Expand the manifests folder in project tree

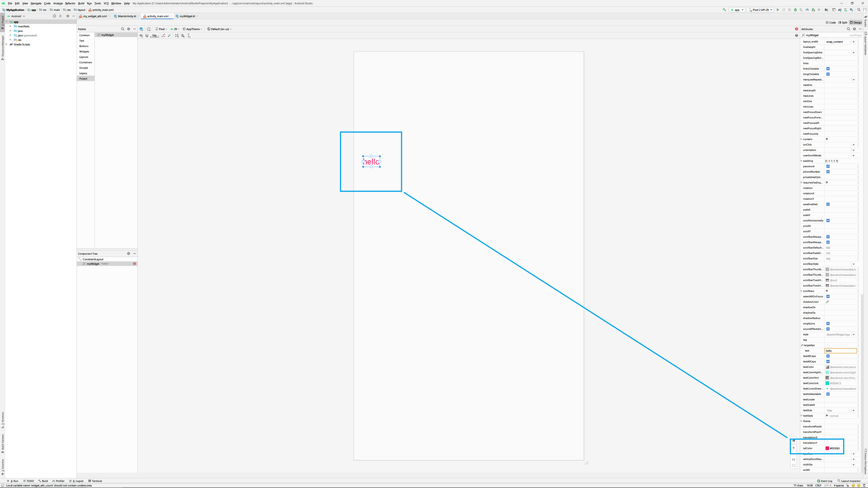point(11,26)
